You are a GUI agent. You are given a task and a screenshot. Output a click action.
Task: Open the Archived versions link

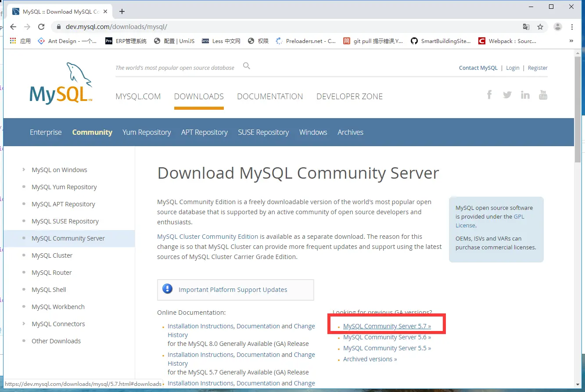click(x=370, y=359)
